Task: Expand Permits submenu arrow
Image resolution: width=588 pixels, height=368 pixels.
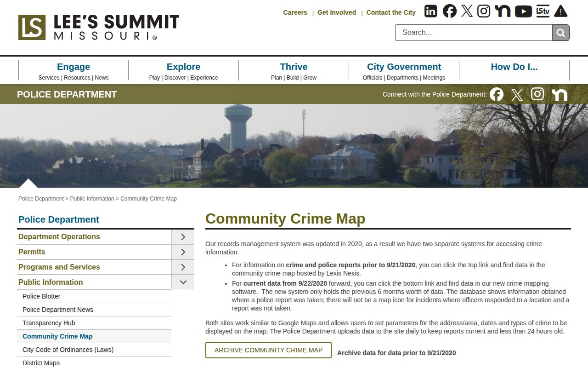Action: [x=183, y=252]
